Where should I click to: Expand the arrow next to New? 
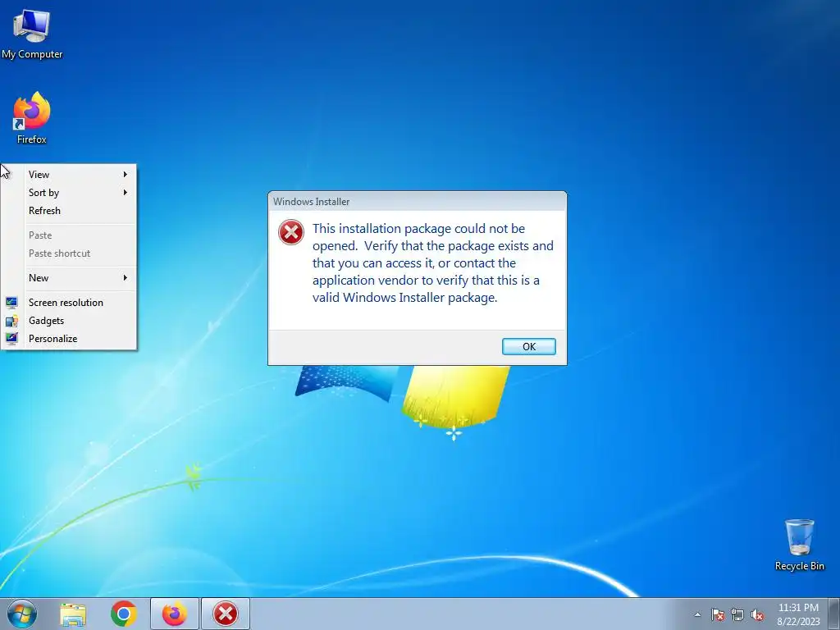coord(126,277)
